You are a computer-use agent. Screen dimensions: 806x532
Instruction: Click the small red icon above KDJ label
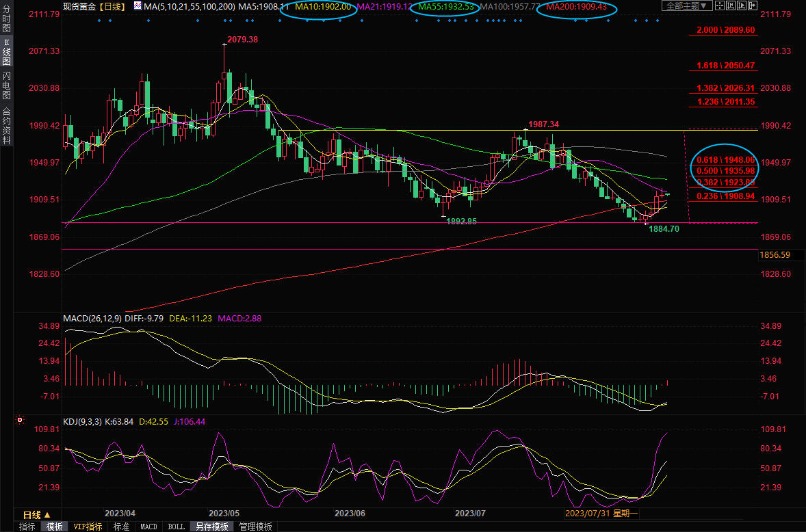point(20,419)
